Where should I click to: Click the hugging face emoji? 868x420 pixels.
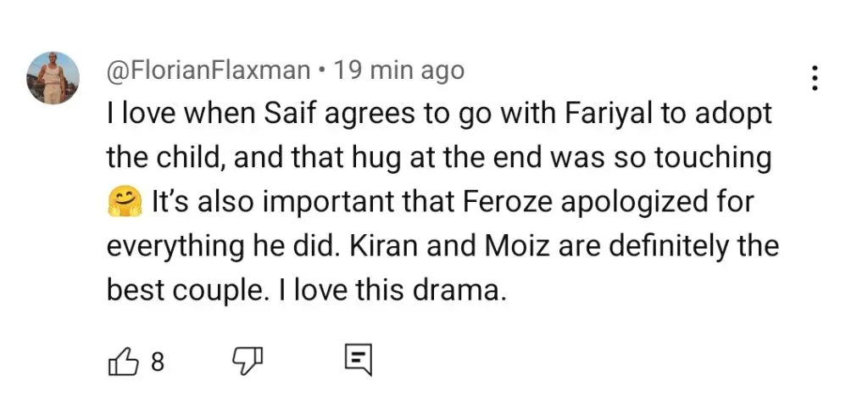coord(124,202)
